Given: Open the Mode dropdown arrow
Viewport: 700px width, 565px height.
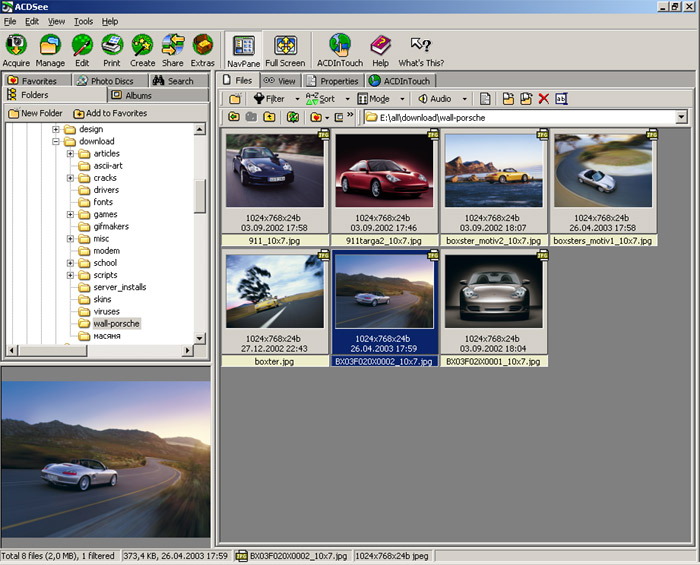Looking at the screenshot, I should pos(402,99).
